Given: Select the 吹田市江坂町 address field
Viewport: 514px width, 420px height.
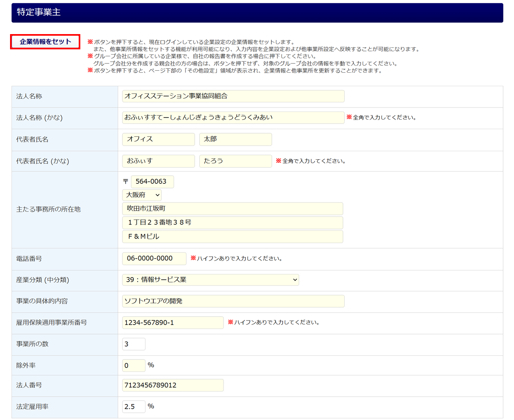Looking at the screenshot, I should tap(233, 209).
